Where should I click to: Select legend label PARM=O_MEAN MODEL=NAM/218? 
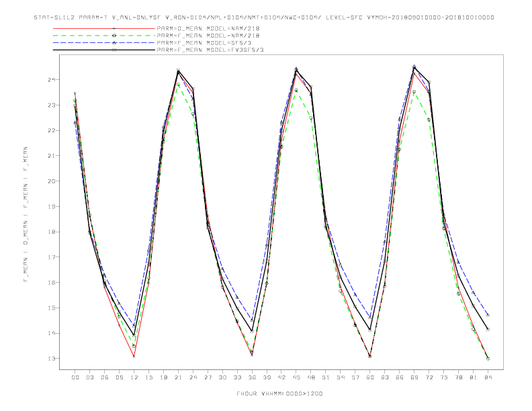tap(208, 28)
